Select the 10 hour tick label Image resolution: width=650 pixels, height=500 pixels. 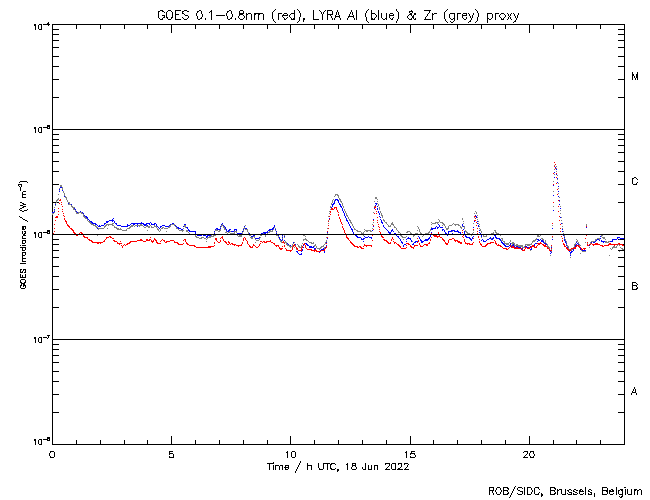coord(290,454)
